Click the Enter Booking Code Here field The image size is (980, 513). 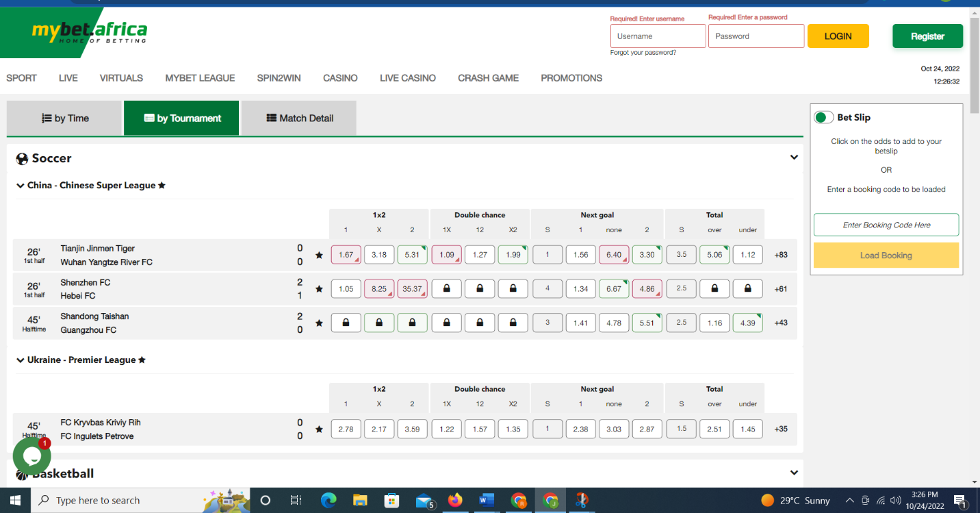pyautogui.click(x=886, y=225)
